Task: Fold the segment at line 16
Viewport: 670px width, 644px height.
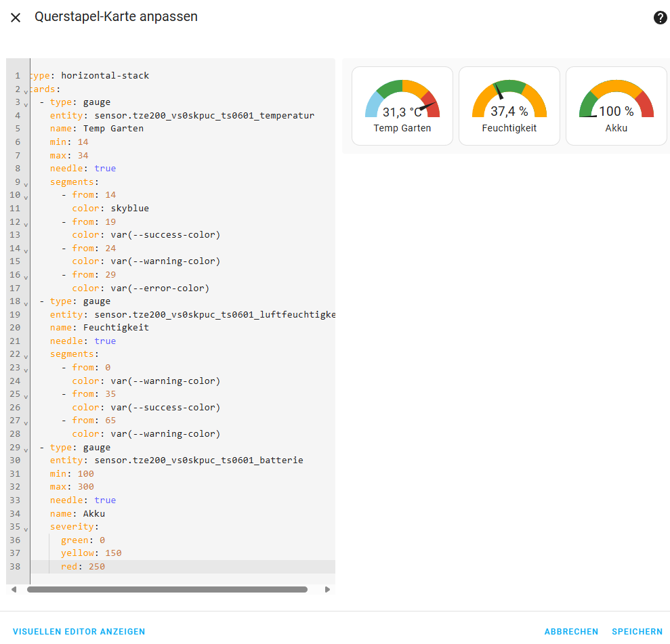Action: (x=26, y=277)
